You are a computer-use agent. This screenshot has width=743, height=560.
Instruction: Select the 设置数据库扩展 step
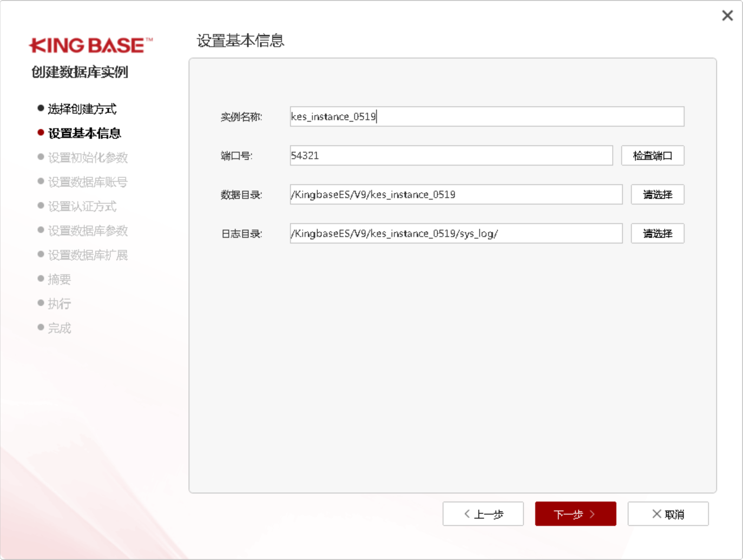tap(82, 255)
